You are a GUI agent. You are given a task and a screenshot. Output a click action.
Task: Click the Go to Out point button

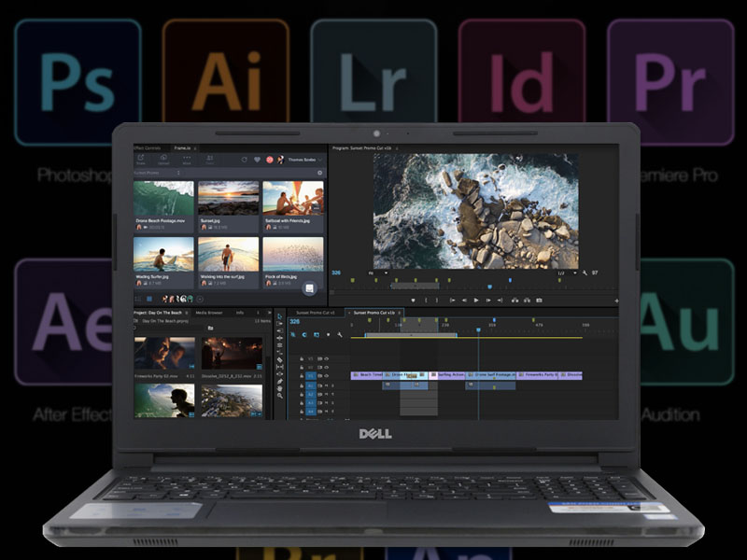tap(500, 301)
